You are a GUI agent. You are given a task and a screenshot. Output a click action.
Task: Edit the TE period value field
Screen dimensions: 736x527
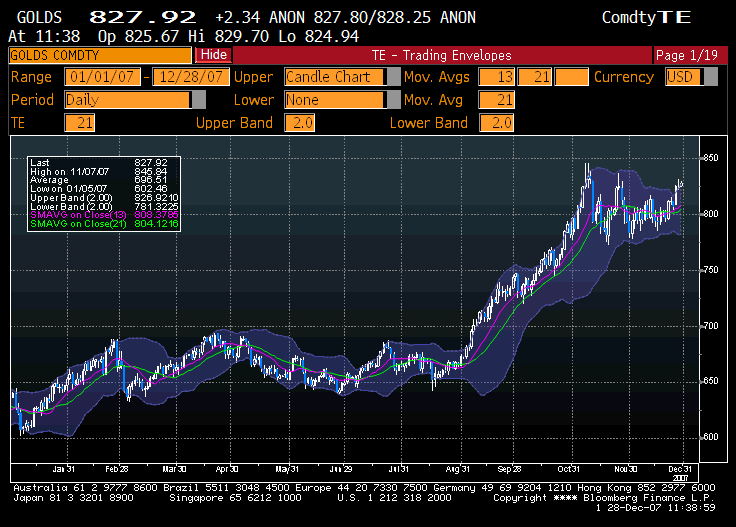pos(79,123)
